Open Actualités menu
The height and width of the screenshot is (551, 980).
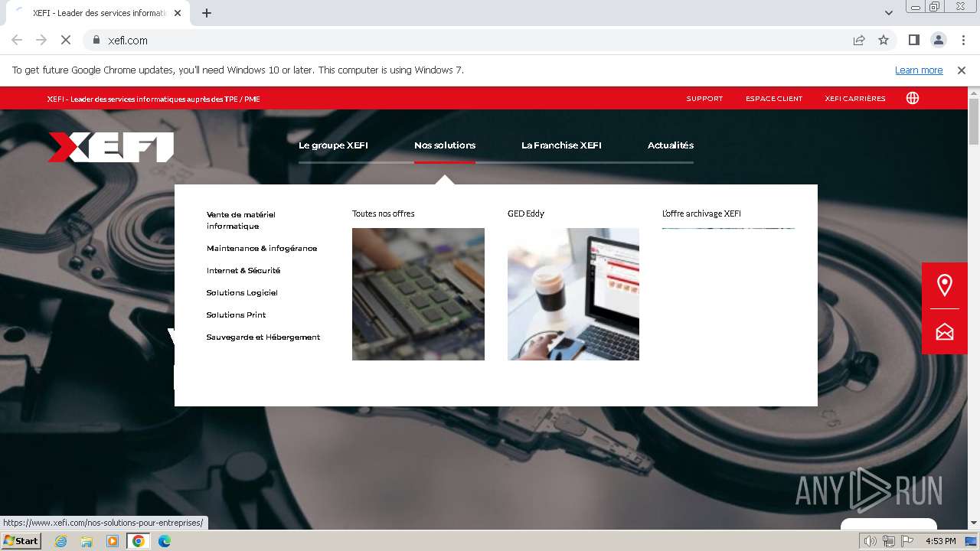[x=671, y=145]
